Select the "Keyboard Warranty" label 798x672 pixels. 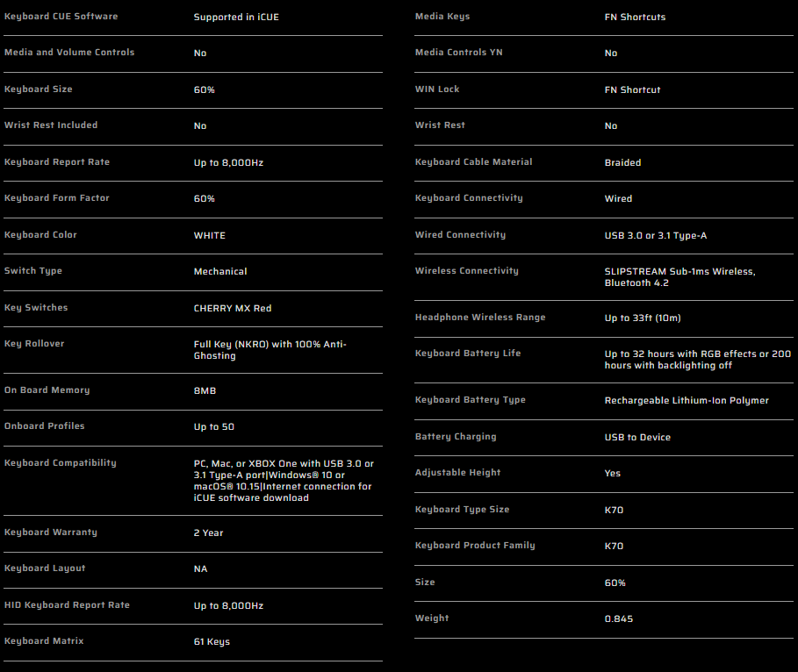pyautogui.click(x=51, y=533)
